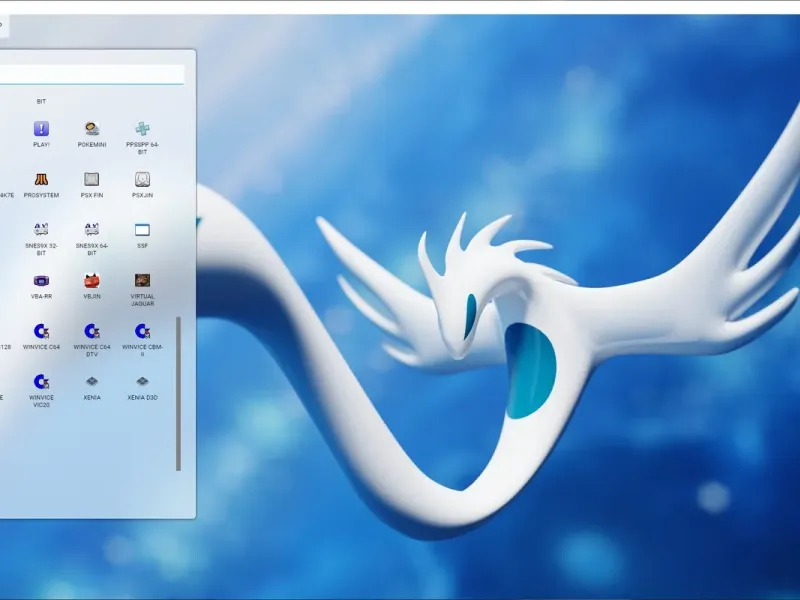The width and height of the screenshot is (800, 600).
Task: Open the PokeMini emulator icon
Action: click(92, 129)
